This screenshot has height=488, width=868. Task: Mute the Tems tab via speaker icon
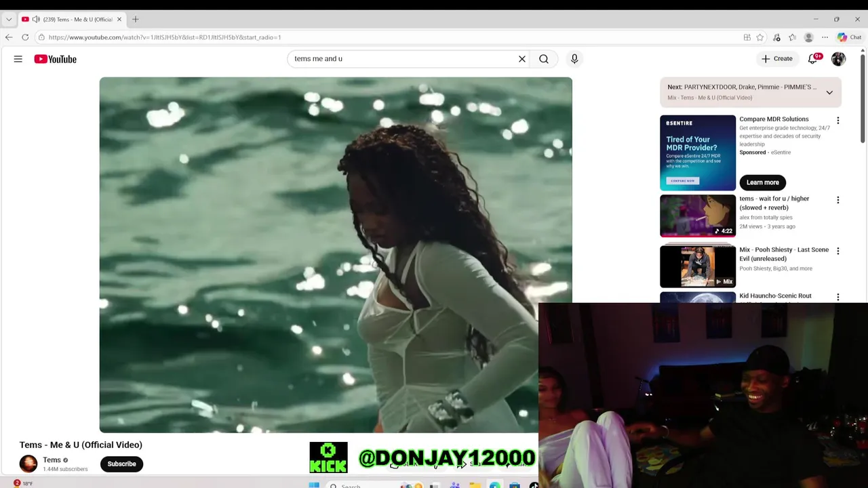pos(36,19)
